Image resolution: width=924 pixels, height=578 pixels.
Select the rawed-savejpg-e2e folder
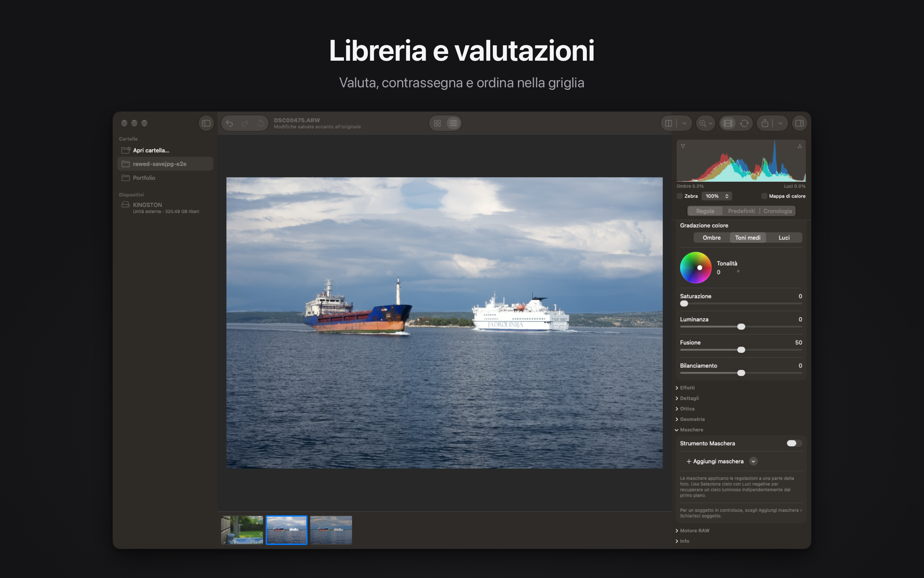pos(165,164)
